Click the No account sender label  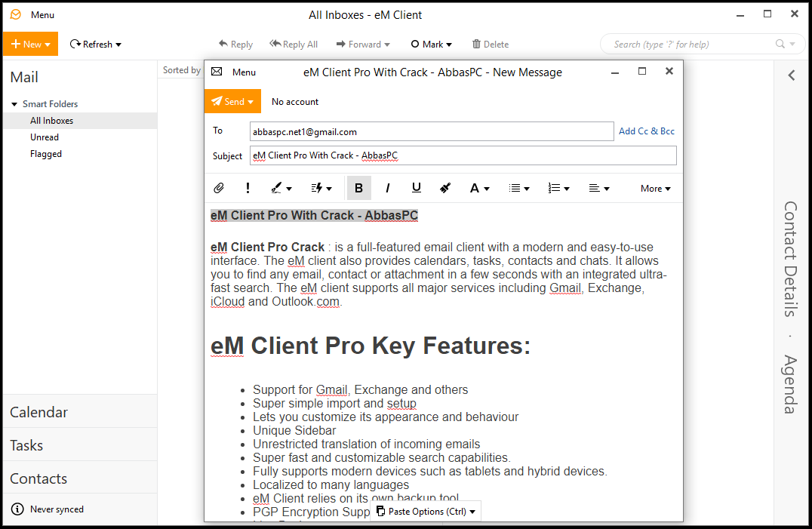295,102
